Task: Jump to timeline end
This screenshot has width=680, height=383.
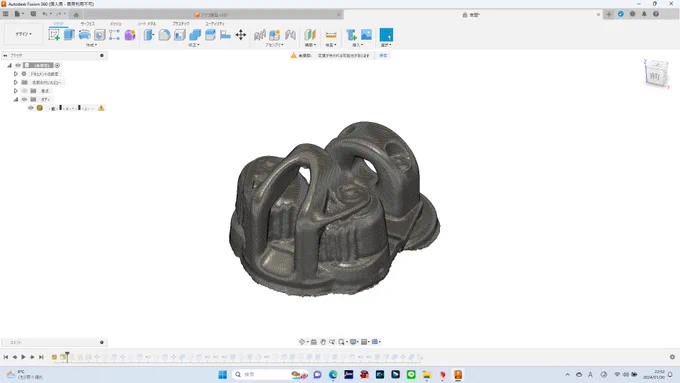Action: coord(41,357)
